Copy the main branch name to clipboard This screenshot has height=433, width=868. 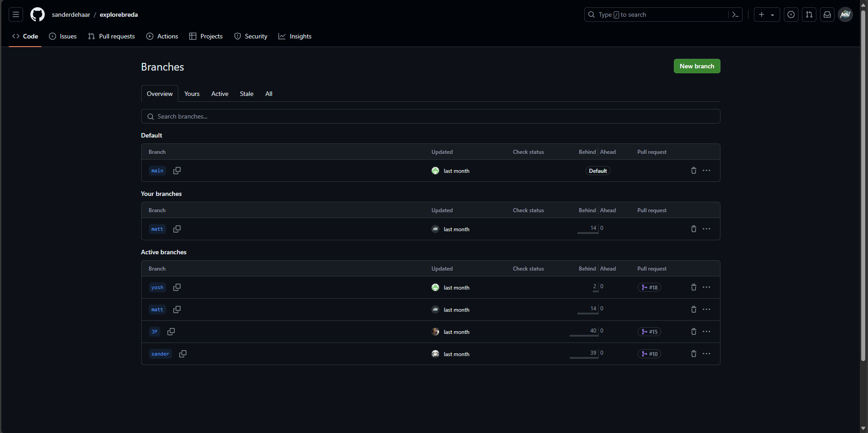click(177, 171)
